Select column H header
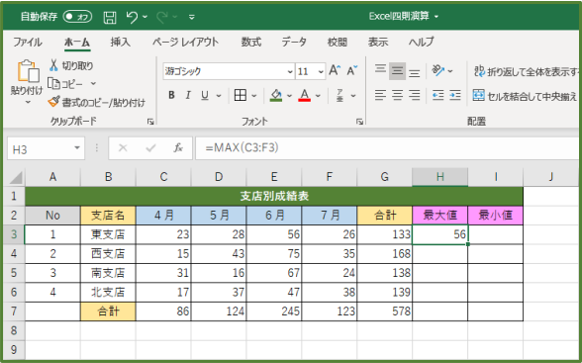Viewport: 582px width, 363px height. (440, 177)
